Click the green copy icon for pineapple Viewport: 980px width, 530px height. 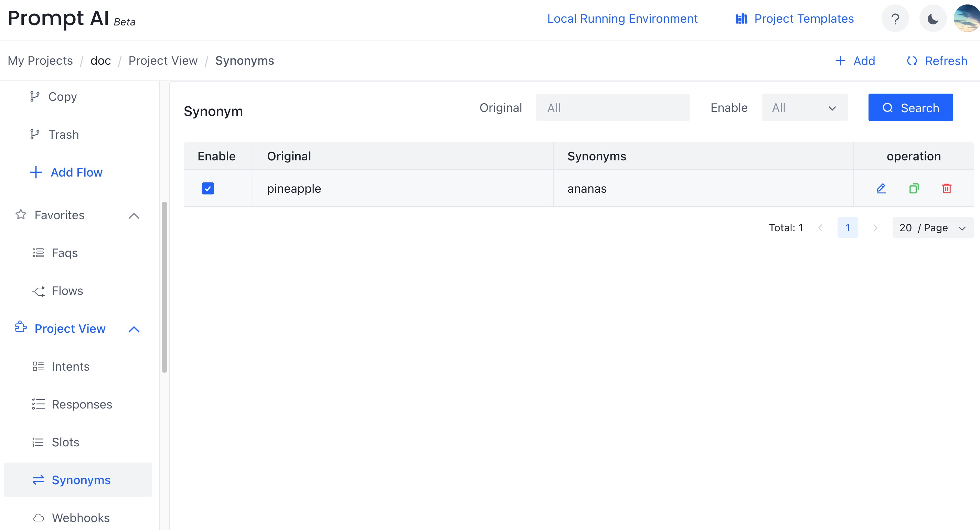[914, 188]
